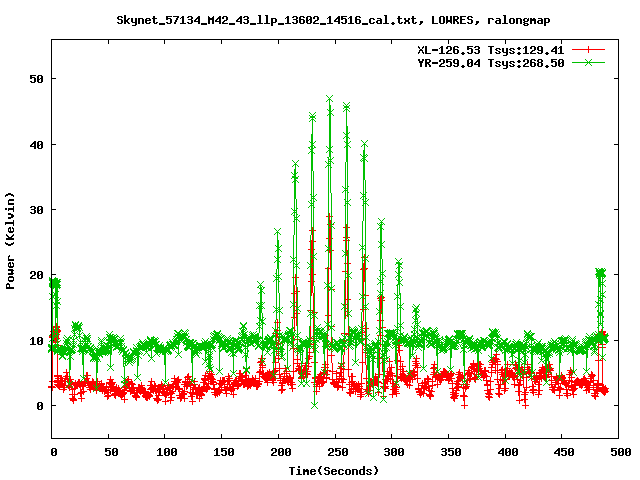
Task: Click the green data point at zero Kelvin
Action: [314, 405]
